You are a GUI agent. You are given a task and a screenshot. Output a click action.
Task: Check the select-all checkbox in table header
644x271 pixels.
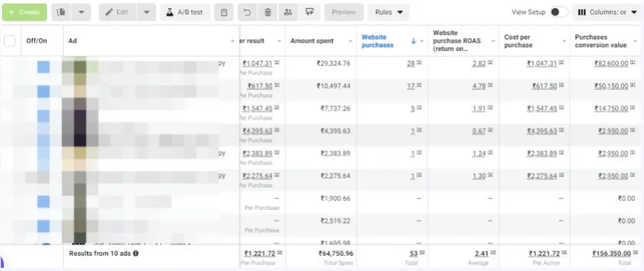(x=10, y=41)
